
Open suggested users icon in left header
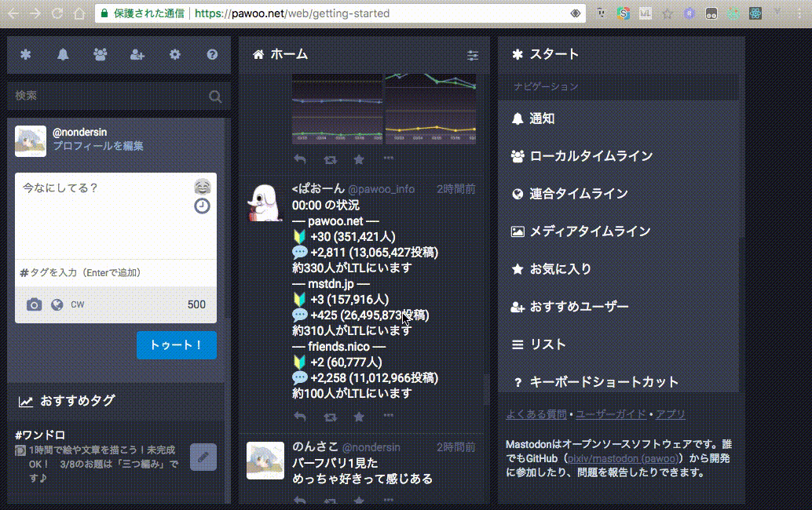click(137, 54)
